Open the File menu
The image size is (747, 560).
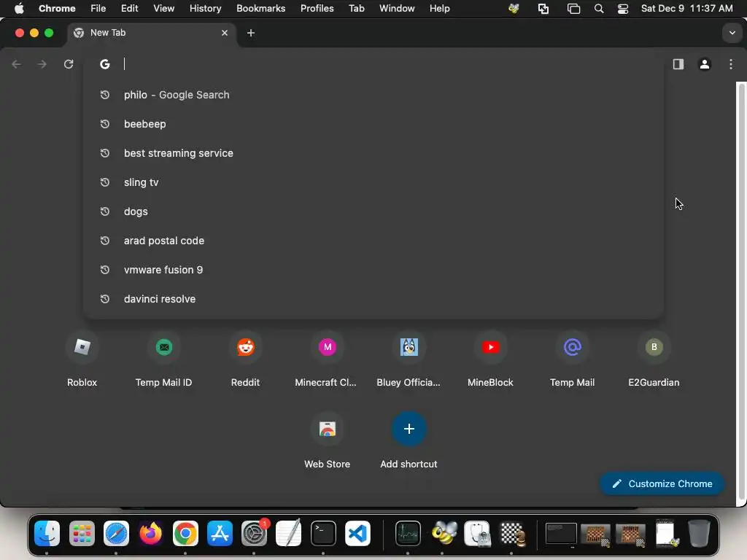pos(98,9)
